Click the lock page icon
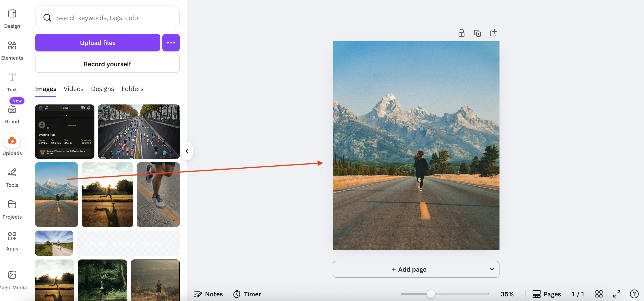This screenshot has height=301, width=644. [461, 33]
